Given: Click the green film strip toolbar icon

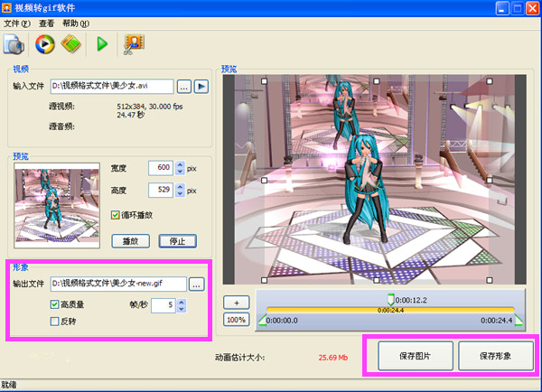Looking at the screenshot, I should (70, 43).
